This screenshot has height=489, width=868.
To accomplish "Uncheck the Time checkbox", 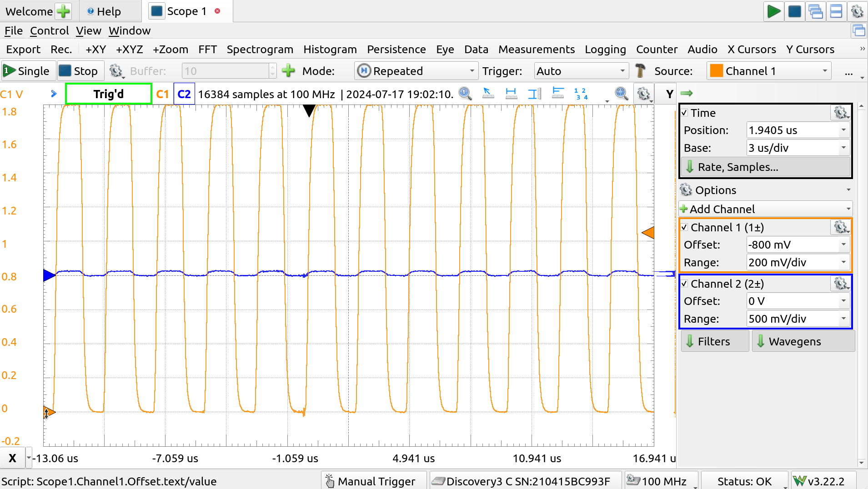I will (685, 113).
